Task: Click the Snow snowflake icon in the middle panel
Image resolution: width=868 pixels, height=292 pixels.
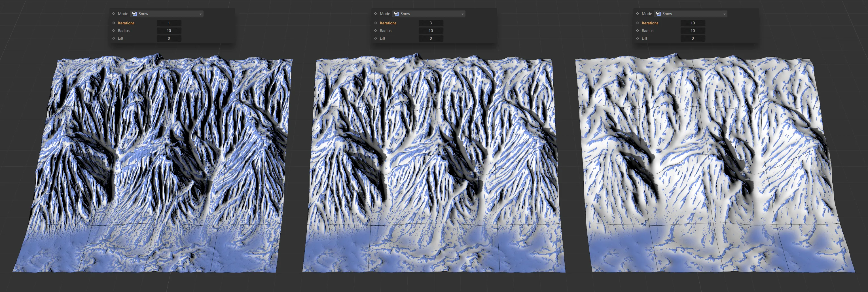Action: click(397, 14)
